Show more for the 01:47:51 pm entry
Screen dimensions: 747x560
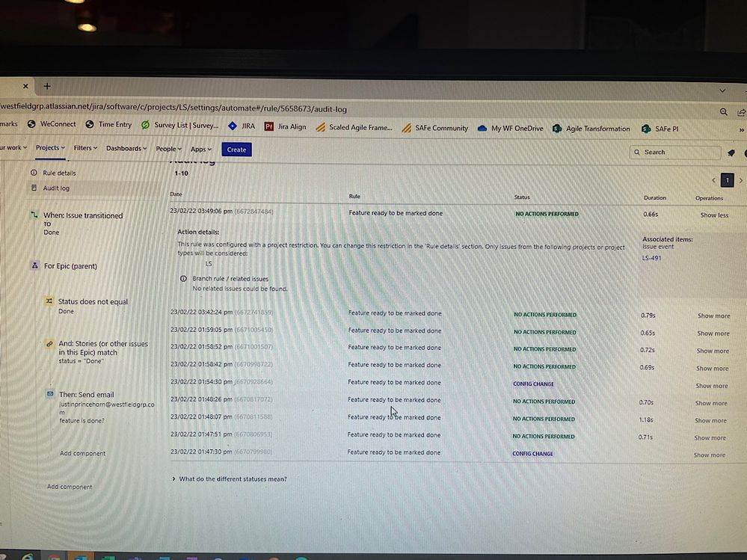click(x=710, y=437)
